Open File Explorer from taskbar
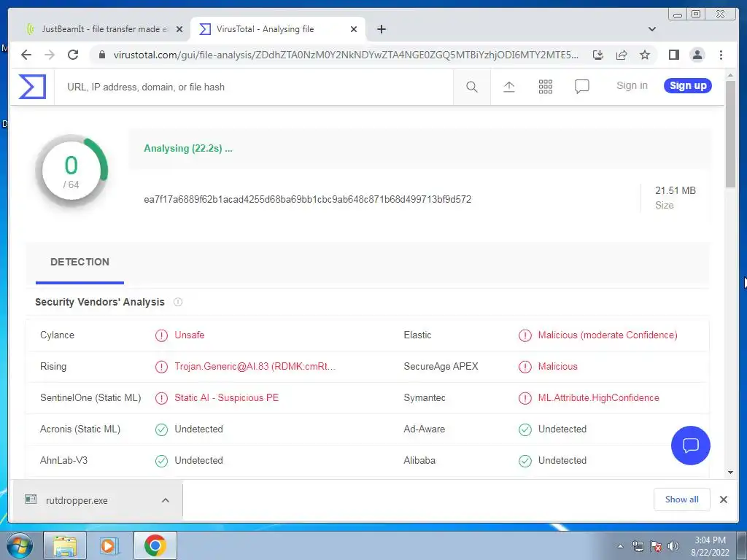 click(65, 545)
